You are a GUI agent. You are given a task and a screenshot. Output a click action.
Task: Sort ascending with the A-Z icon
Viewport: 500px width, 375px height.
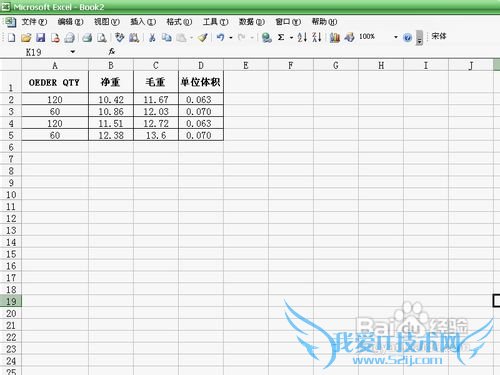tap(302, 37)
